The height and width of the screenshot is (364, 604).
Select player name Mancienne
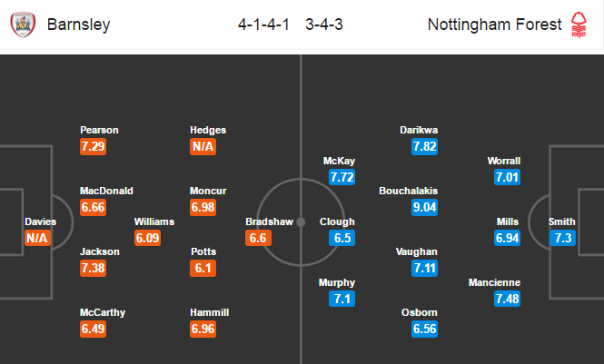pos(494,282)
